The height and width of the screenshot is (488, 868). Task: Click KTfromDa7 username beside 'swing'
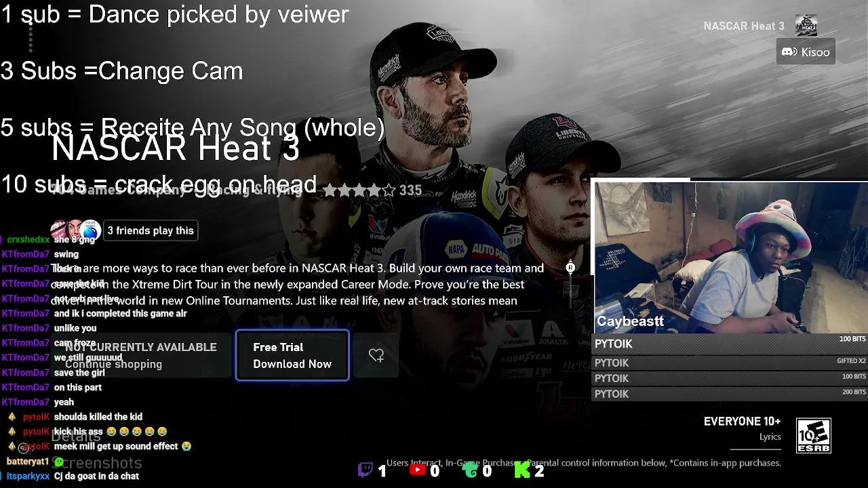(x=25, y=254)
